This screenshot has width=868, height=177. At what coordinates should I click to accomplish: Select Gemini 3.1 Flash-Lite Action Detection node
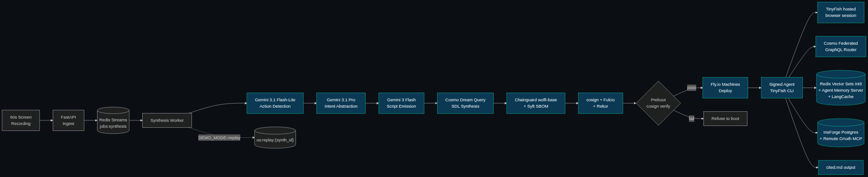[275, 103]
